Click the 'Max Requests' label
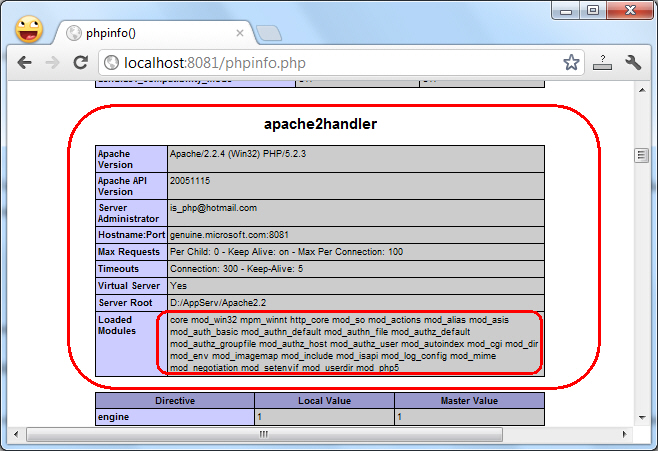658x451 pixels. [129, 252]
